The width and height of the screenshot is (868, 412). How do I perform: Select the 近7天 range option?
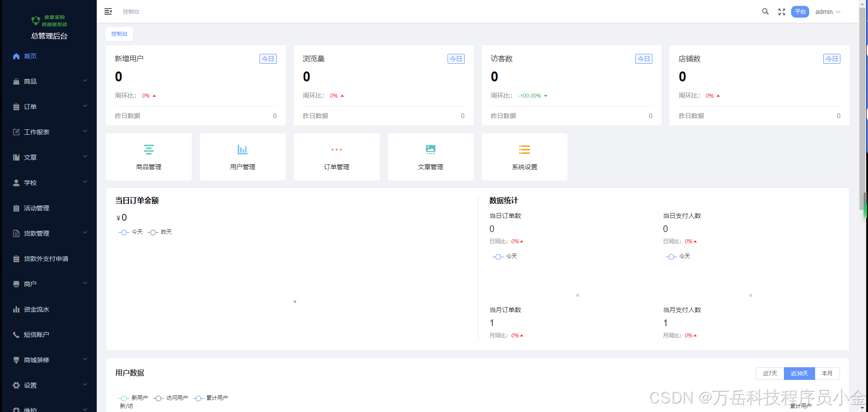click(770, 374)
